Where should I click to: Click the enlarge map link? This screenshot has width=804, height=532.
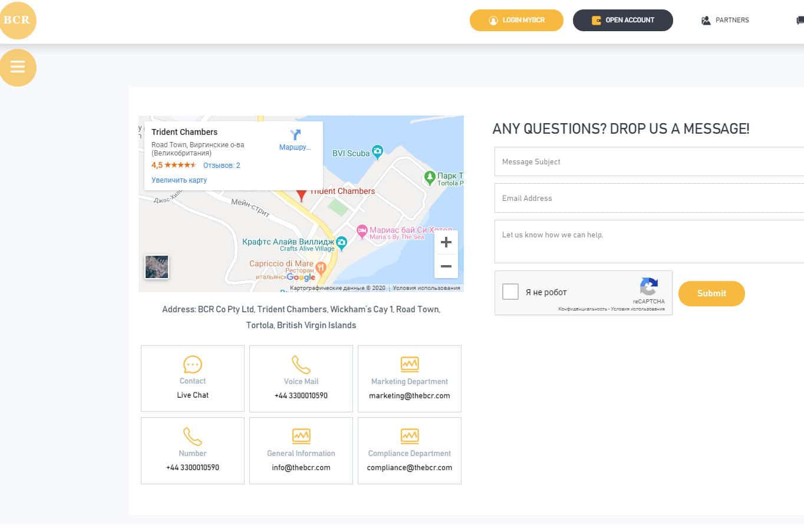(179, 180)
